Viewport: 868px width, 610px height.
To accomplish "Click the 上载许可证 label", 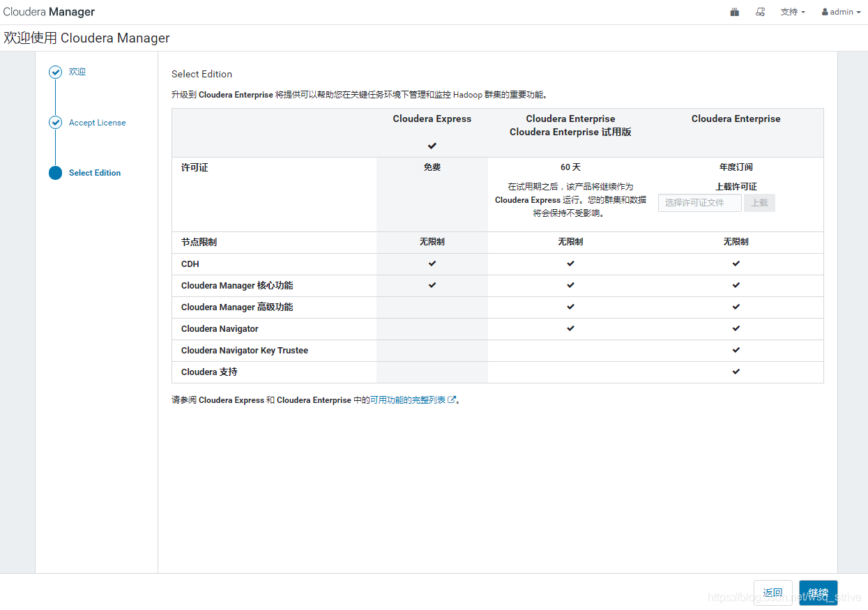I will (736, 187).
